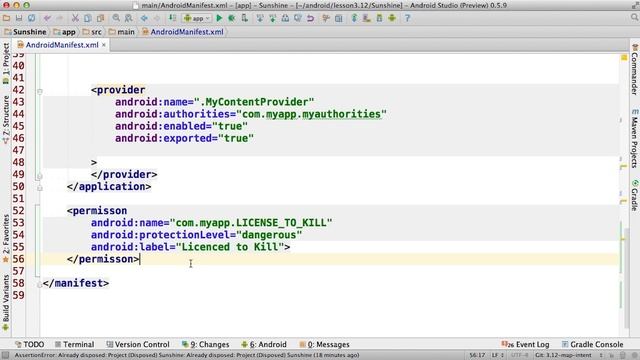This screenshot has width=640, height=360.
Task: Close the AndroidManifest.xml editor tab
Action: click(104, 45)
